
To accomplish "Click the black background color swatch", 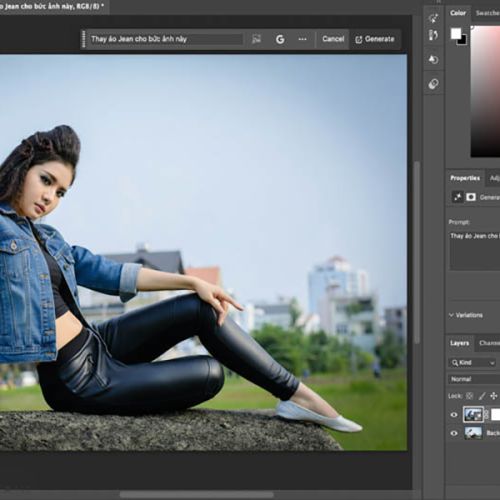I will coord(463,41).
